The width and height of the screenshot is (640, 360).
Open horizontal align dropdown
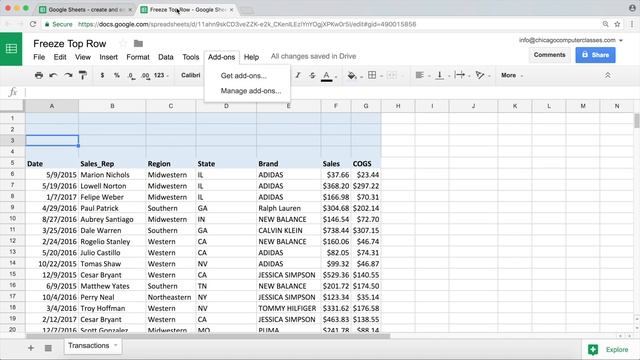tap(420, 75)
